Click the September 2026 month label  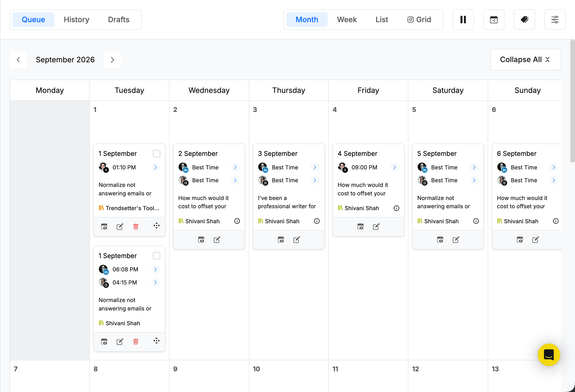65,60
